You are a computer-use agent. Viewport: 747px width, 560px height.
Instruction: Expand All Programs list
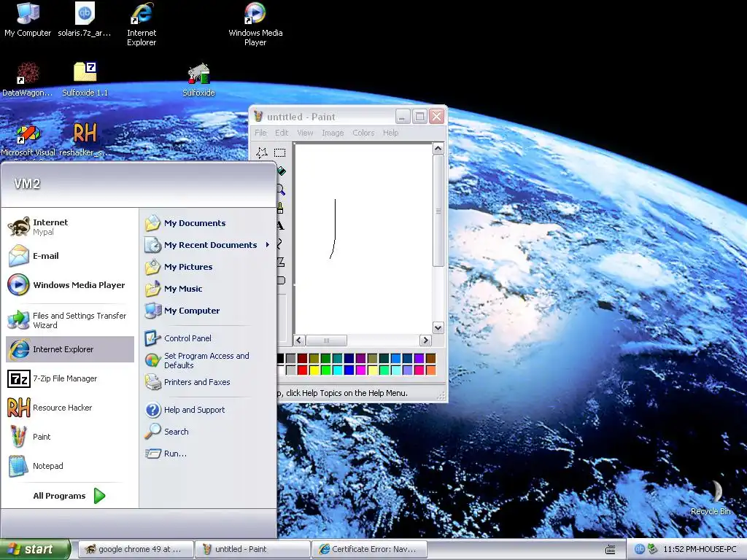[x=69, y=496]
